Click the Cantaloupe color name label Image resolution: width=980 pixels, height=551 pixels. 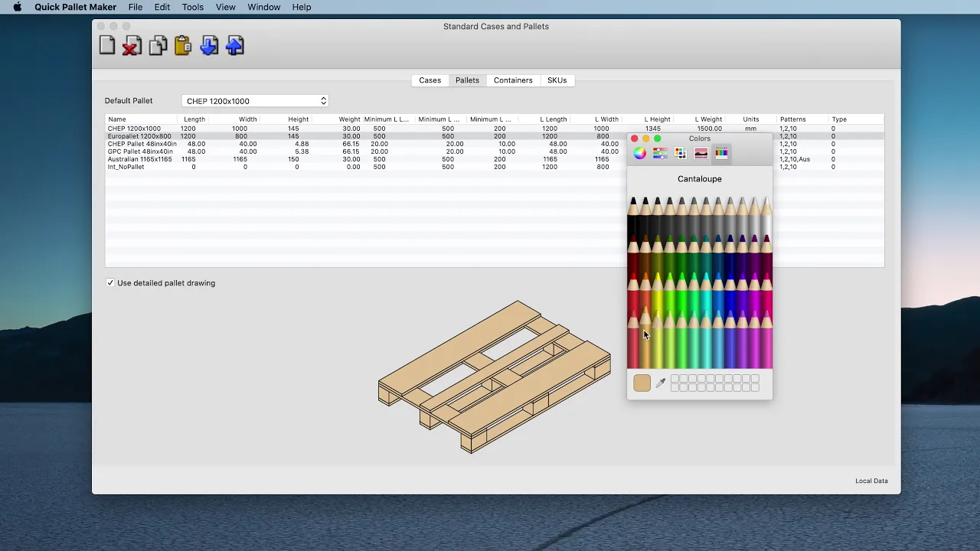700,179
